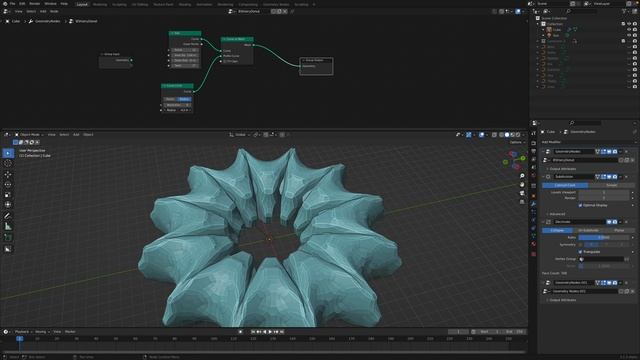This screenshot has width=640, height=360.
Task: Toggle GeometryNodes modifier edit mode display
Action: pos(603,152)
